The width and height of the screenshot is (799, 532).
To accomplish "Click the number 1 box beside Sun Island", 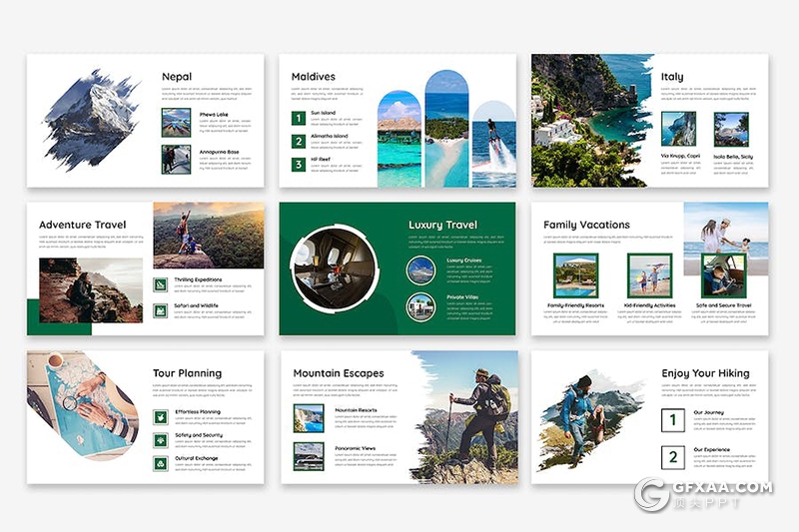I will [298, 119].
